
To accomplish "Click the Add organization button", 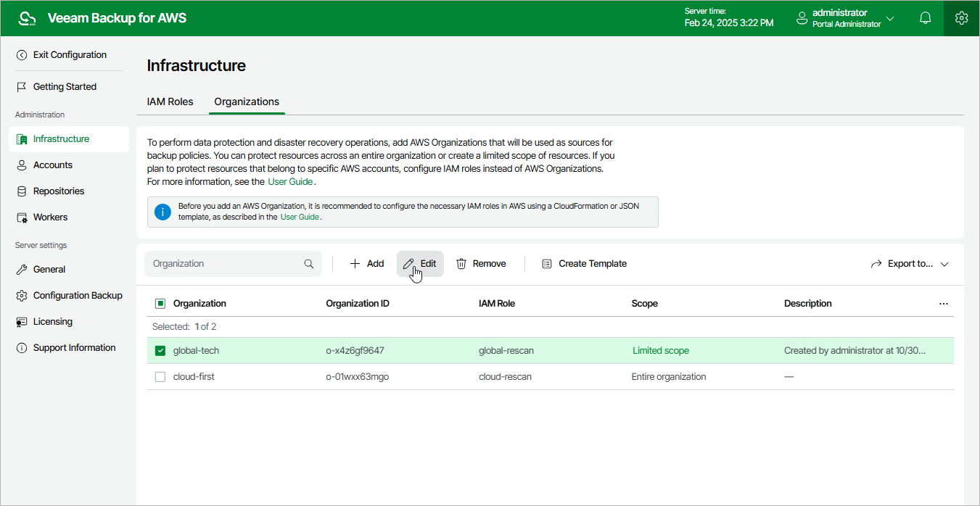I will coord(367,264).
